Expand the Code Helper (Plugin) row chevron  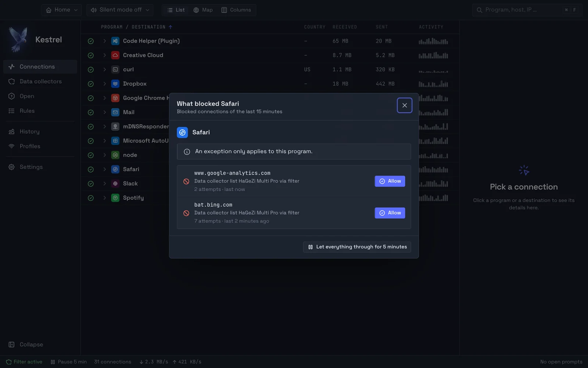(104, 41)
